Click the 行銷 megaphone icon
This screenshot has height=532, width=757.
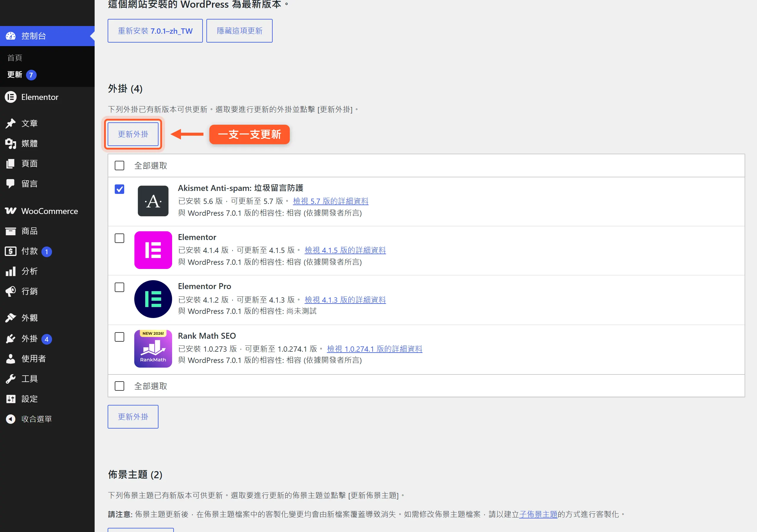pyautogui.click(x=11, y=291)
